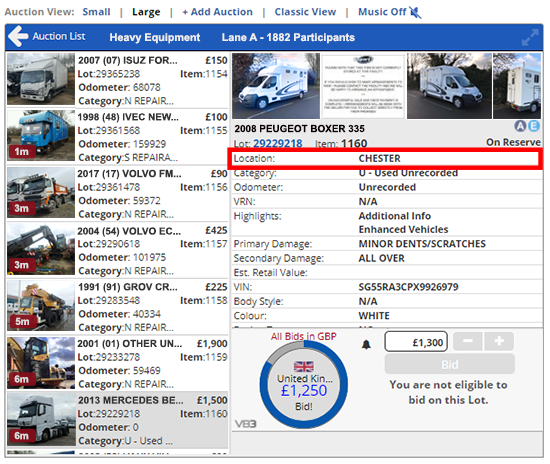The width and height of the screenshot is (550, 464).
Task: Open first Peugeot Boxer photo thumbnail
Action: (276, 86)
